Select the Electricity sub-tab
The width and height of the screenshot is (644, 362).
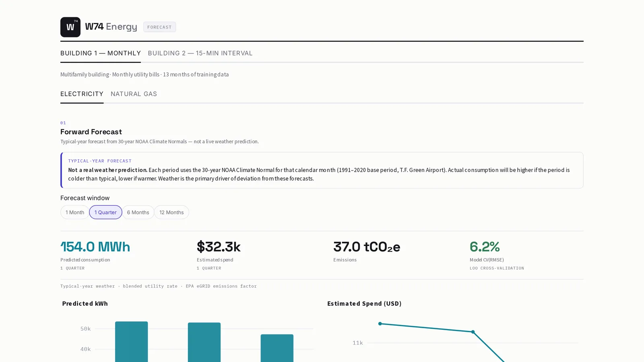(82, 94)
